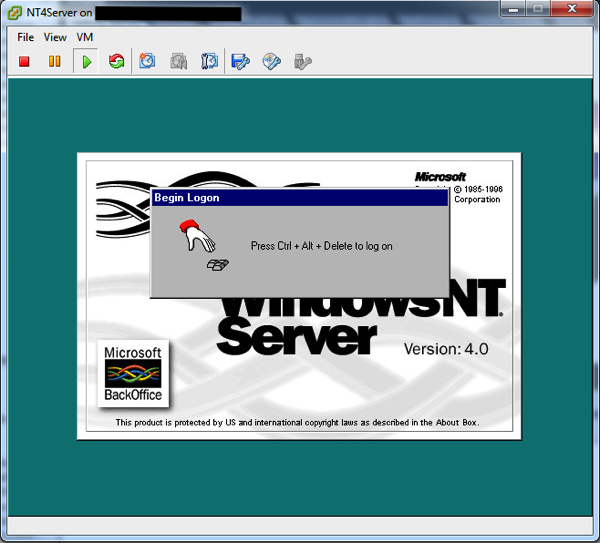Close the NT4Server console window
The width and height of the screenshot is (600, 543).
point(572,8)
